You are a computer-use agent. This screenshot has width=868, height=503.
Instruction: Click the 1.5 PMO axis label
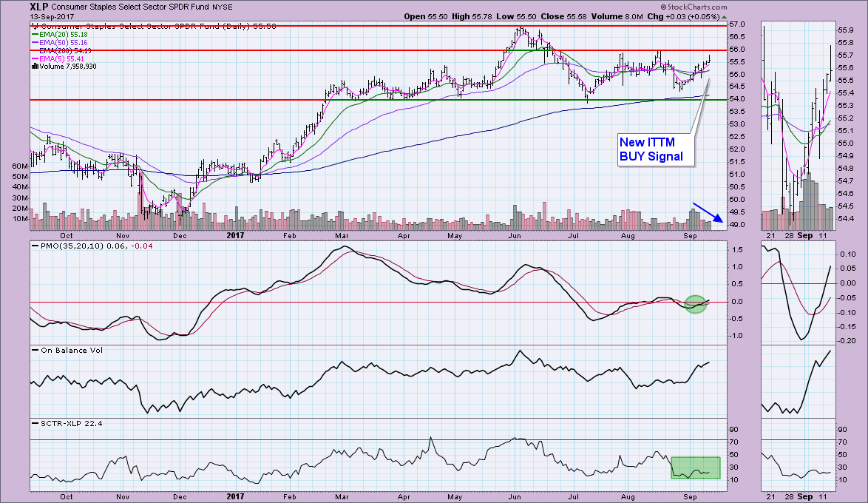[737, 250]
